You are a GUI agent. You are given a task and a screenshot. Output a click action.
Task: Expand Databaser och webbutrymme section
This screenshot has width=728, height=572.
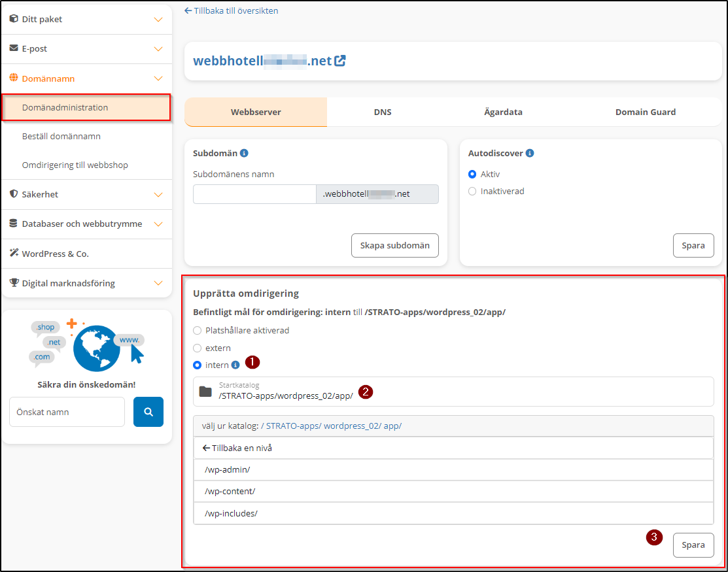[x=158, y=224]
